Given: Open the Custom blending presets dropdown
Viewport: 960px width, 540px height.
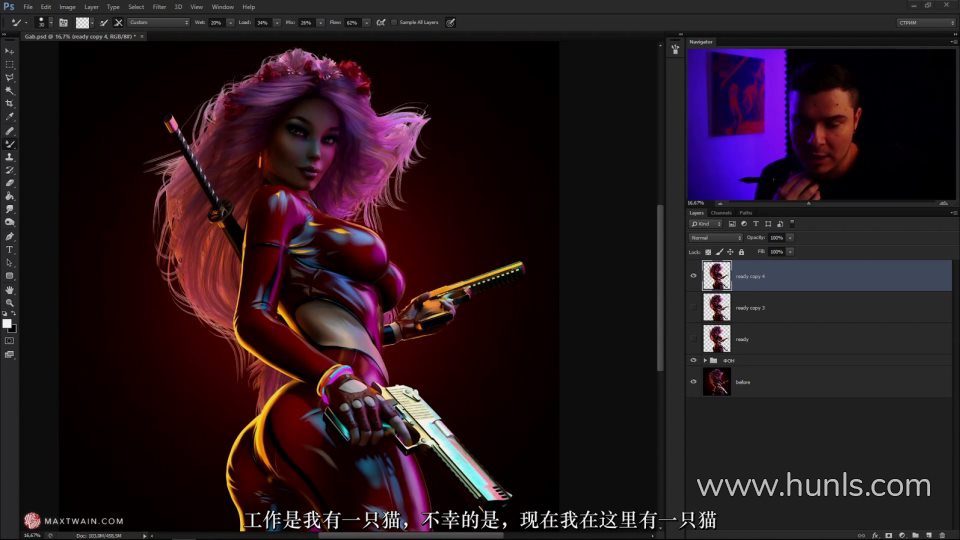Looking at the screenshot, I should tap(159, 23).
